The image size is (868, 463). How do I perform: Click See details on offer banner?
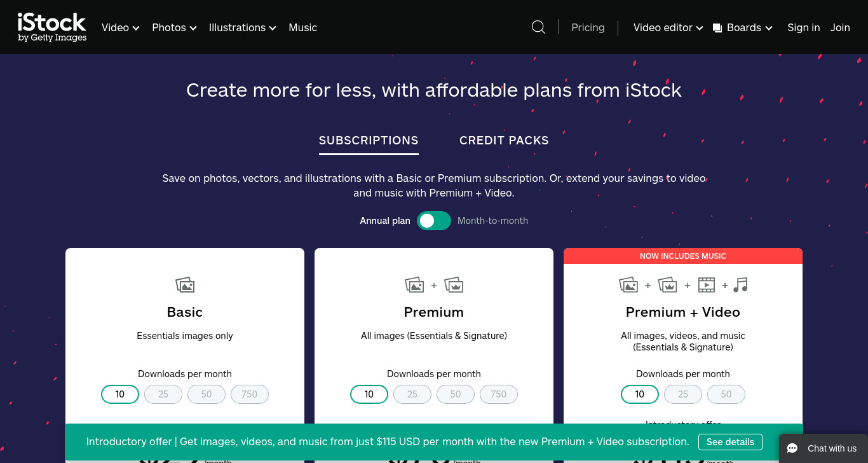pyautogui.click(x=730, y=441)
